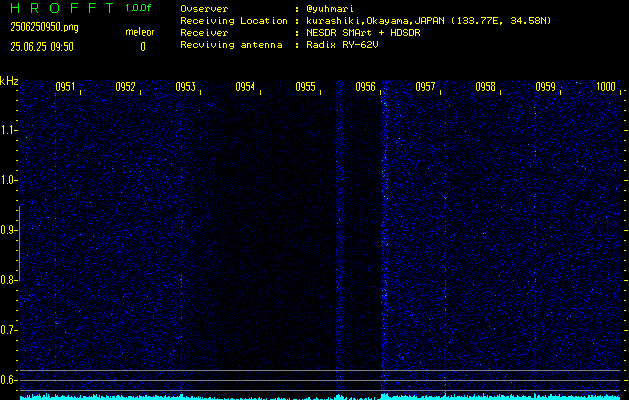629x400 pixels.
Task: Click time marker 0957
Action: (425, 87)
